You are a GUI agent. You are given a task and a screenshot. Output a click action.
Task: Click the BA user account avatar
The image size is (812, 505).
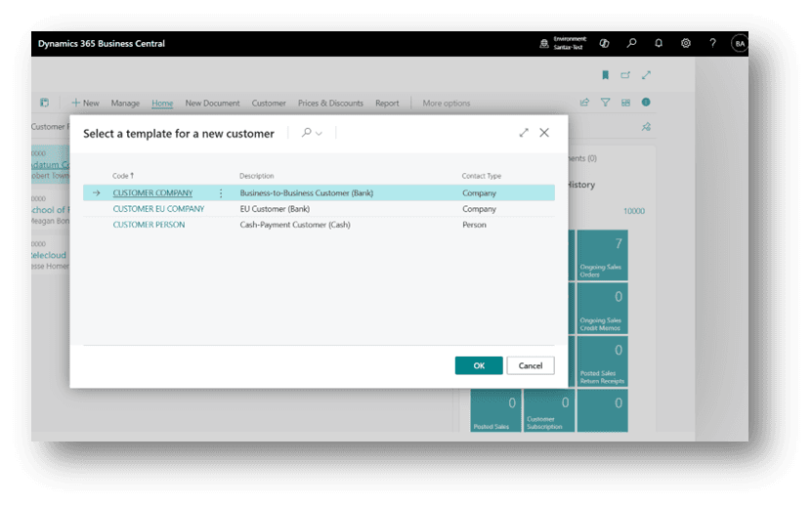[x=739, y=43]
